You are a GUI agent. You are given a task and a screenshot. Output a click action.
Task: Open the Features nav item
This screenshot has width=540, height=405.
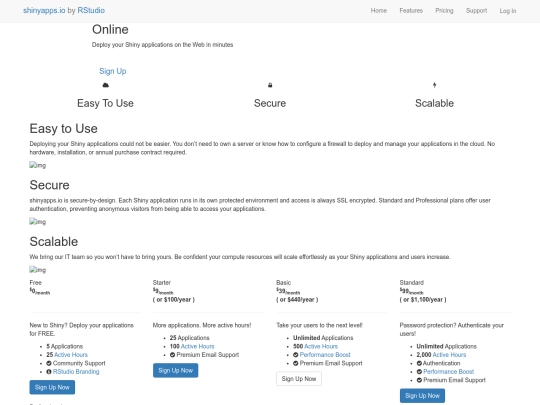(x=411, y=11)
